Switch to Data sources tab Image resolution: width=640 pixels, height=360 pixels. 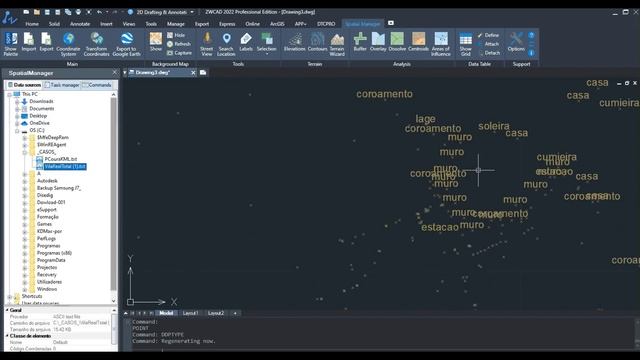point(24,85)
